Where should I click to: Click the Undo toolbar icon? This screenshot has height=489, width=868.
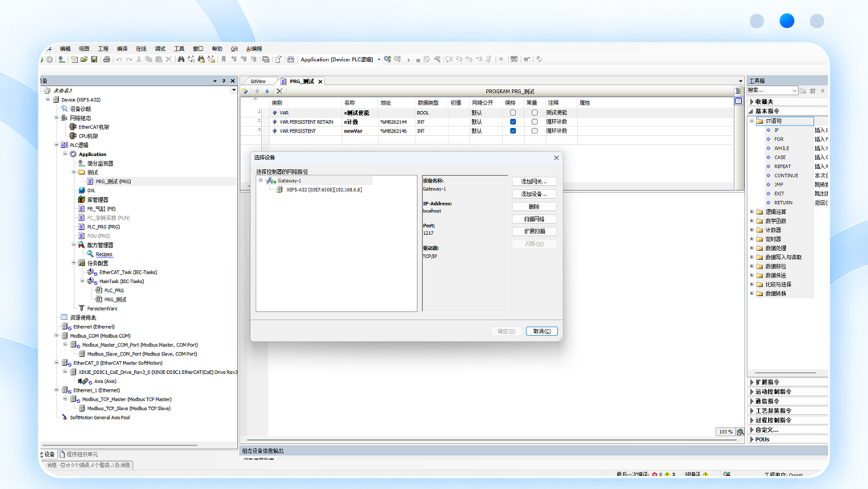(x=119, y=60)
